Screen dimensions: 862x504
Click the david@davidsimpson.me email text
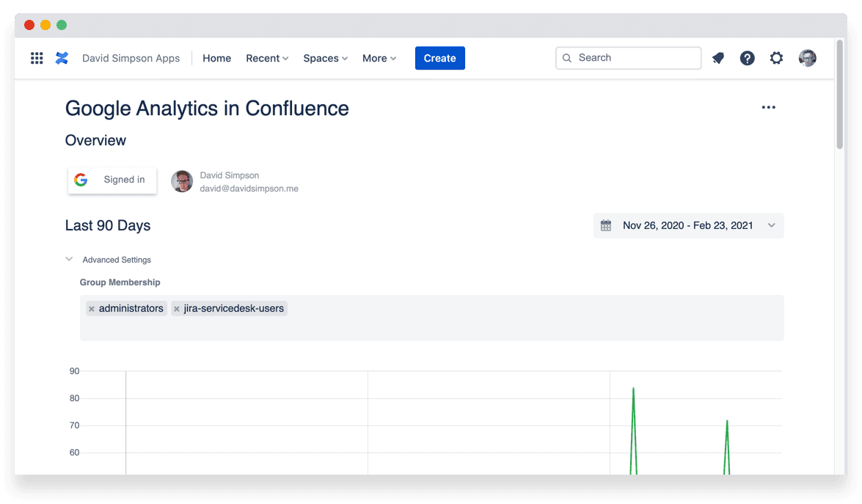coord(249,189)
